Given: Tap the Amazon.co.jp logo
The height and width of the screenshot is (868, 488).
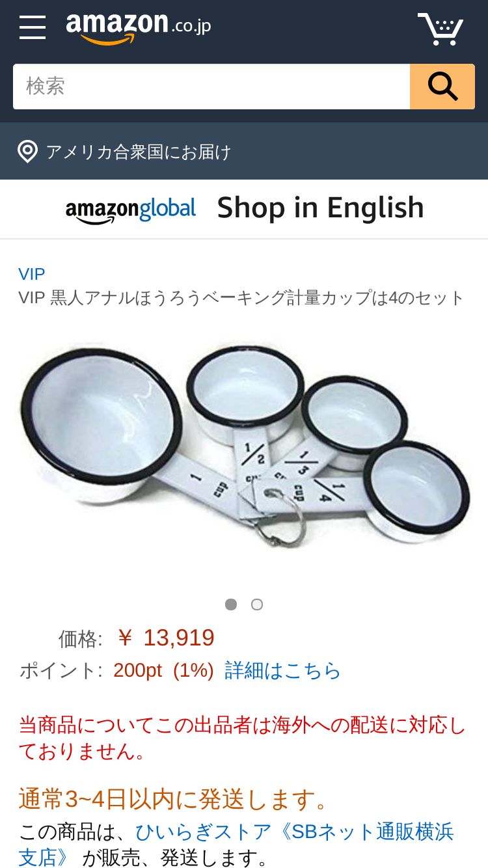Looking at the screenshot, I should click(138, 28).
